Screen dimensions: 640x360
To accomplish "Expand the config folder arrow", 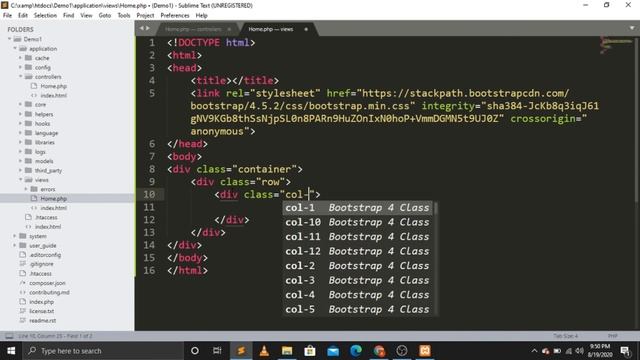I will 20,67.
